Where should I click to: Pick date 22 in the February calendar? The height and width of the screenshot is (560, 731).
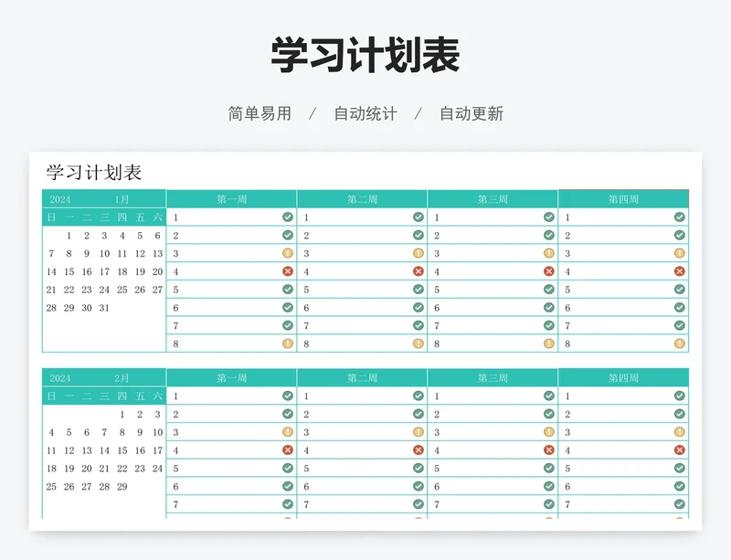122,468
